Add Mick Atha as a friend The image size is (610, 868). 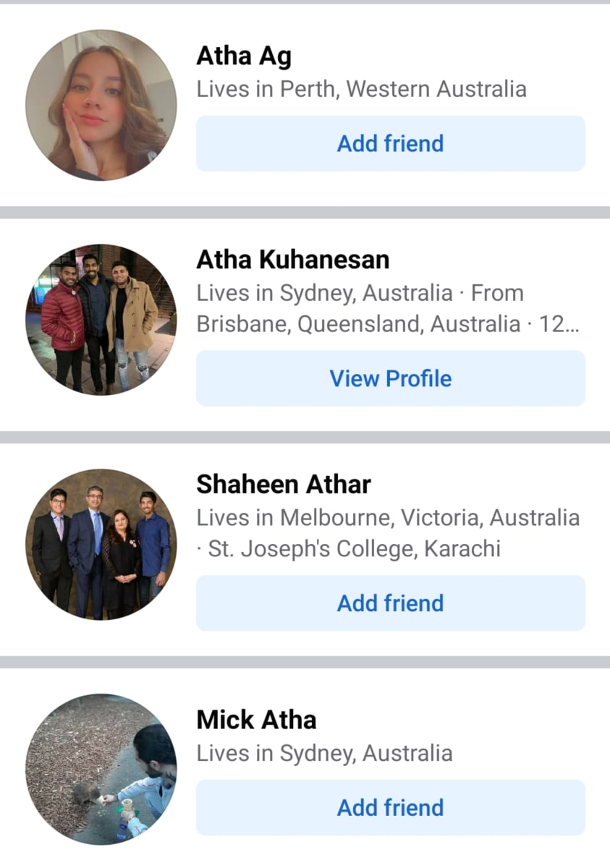pos(391,807)
